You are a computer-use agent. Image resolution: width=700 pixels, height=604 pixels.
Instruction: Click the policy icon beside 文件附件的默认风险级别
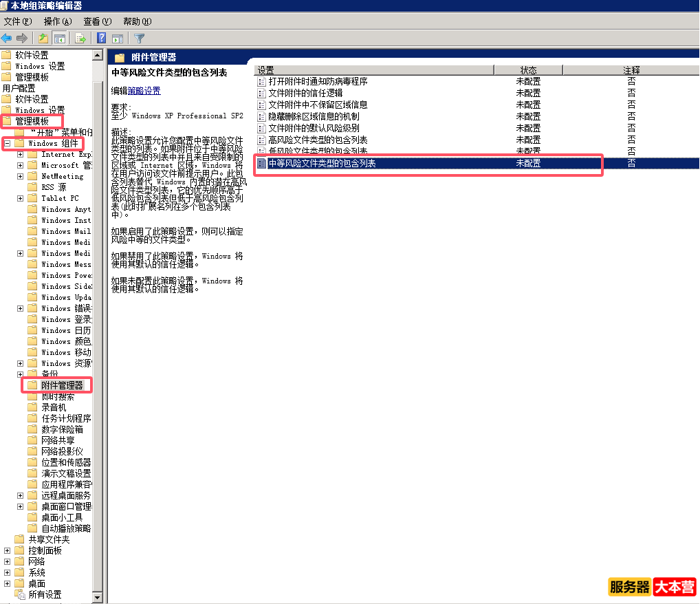261,128
